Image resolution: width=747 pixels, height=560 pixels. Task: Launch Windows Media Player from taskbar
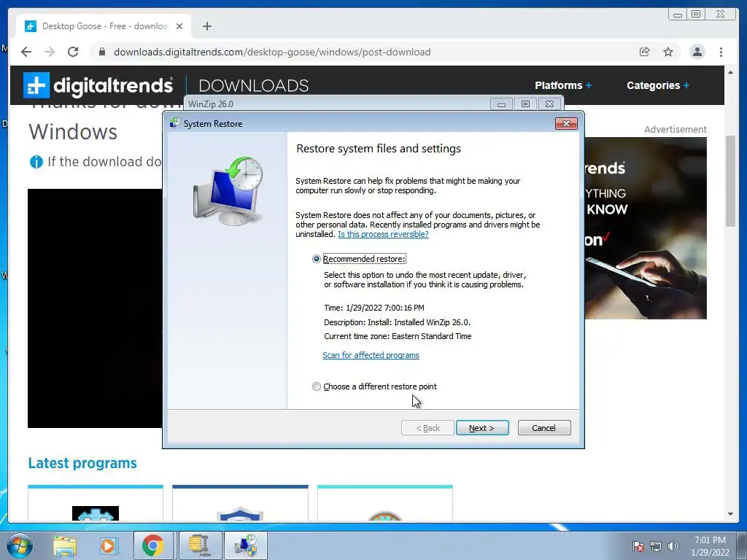point(108,545)
